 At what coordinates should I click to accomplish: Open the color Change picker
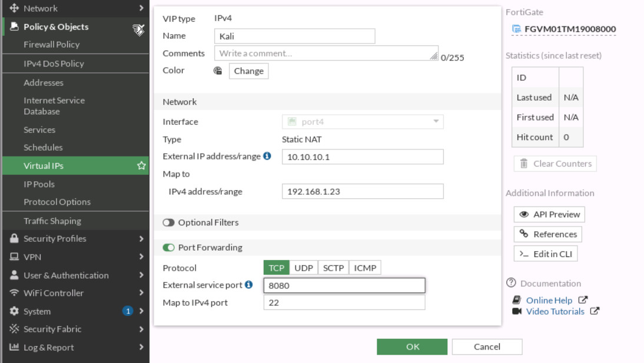[248, 71]
